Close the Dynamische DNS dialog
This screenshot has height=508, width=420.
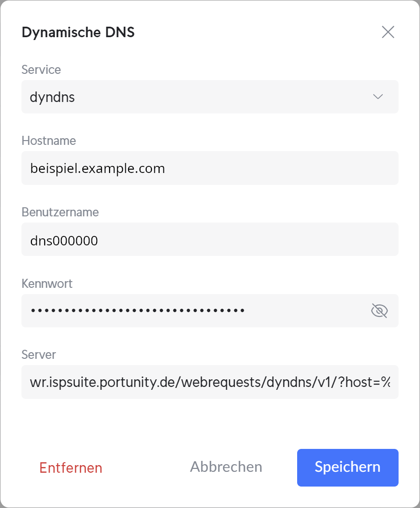pyautogui.click(x=388, y=32)
